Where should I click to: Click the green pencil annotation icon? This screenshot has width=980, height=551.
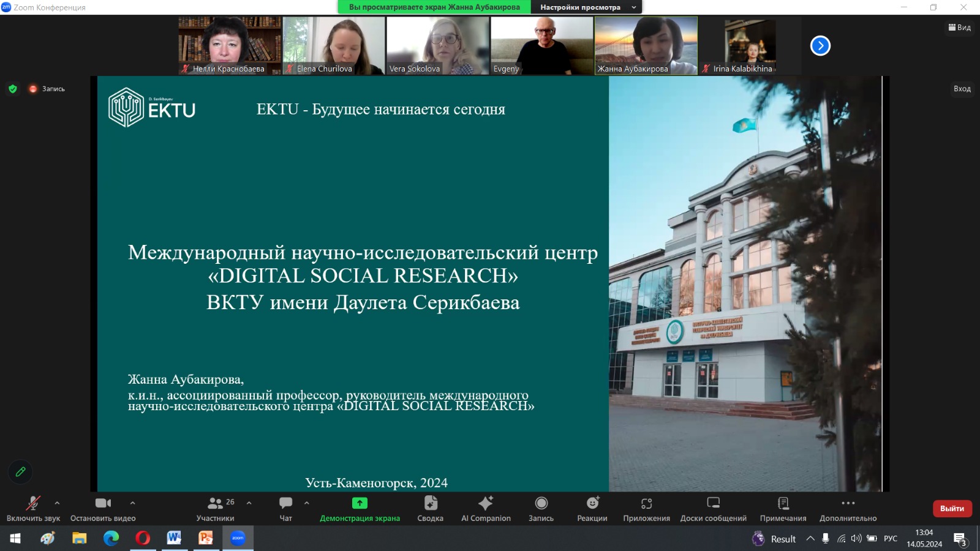coord(20,471)
